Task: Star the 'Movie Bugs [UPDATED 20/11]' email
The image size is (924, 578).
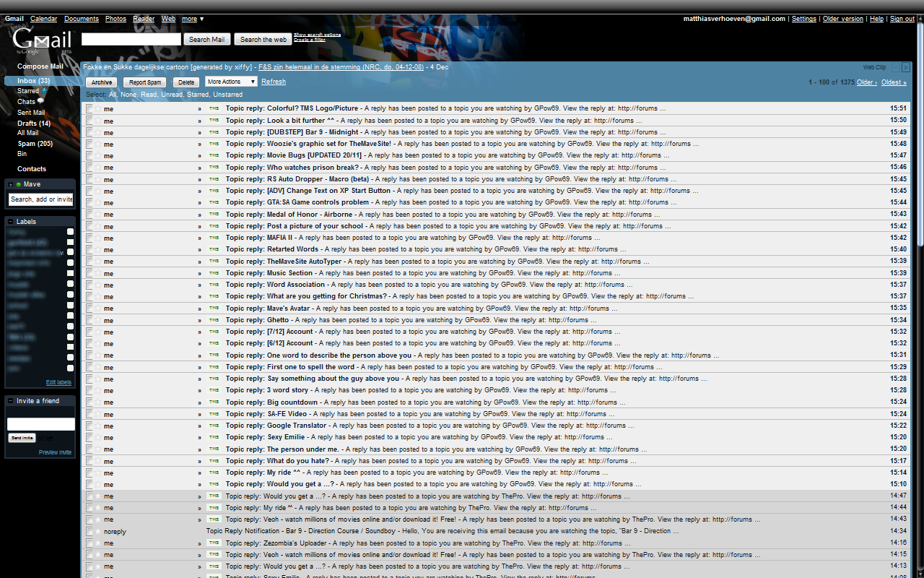Action: coord(97,155)
